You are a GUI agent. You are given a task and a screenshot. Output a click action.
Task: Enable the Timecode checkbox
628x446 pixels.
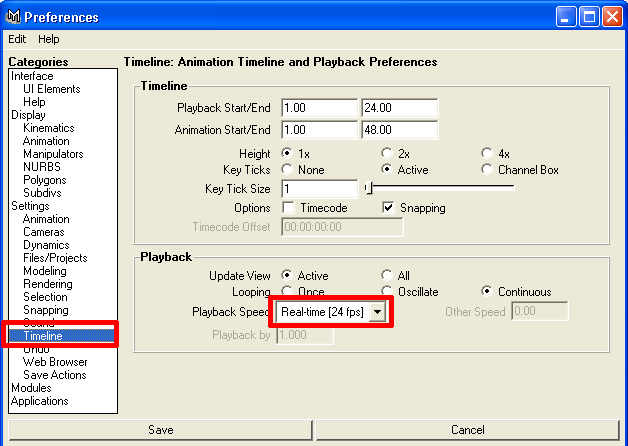point(289,208)
